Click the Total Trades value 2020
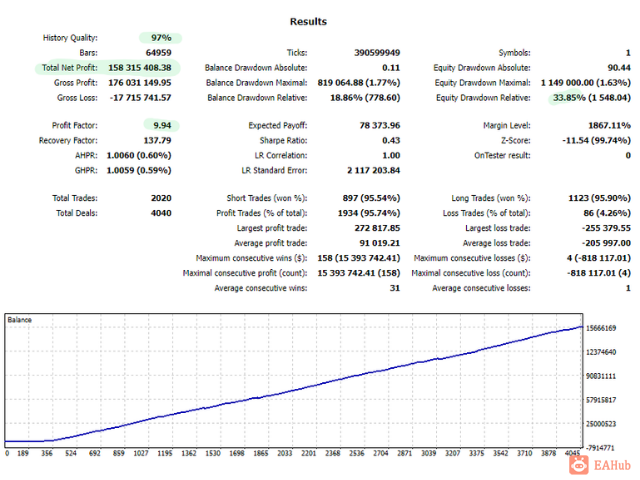This screenshot has width=640, height=480. click(161, 198)
